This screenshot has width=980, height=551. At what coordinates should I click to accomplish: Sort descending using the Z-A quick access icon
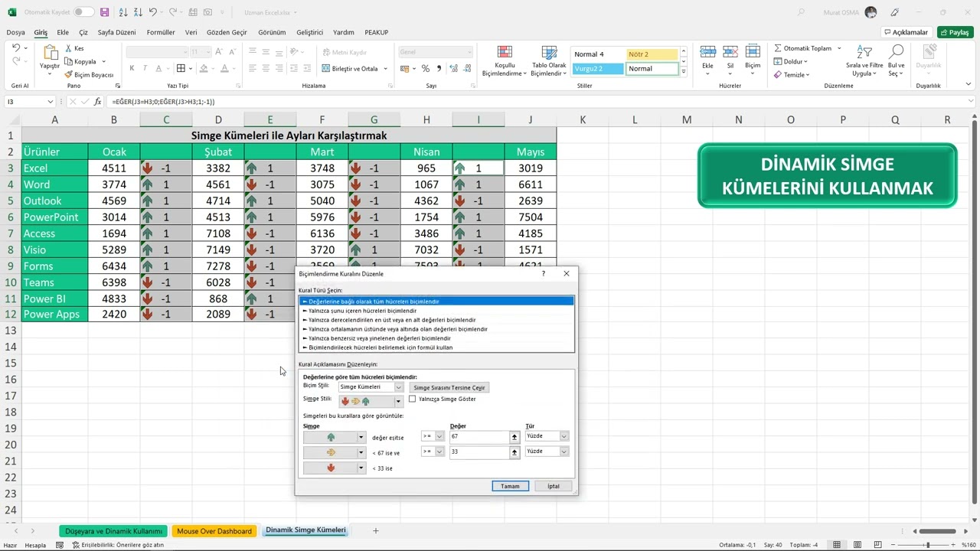tap(137, 12)
